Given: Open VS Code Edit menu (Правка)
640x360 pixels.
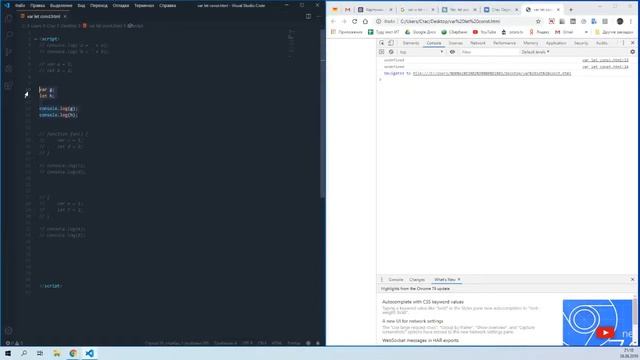Looking at the screenshot, I should click(x=38, y=5).
